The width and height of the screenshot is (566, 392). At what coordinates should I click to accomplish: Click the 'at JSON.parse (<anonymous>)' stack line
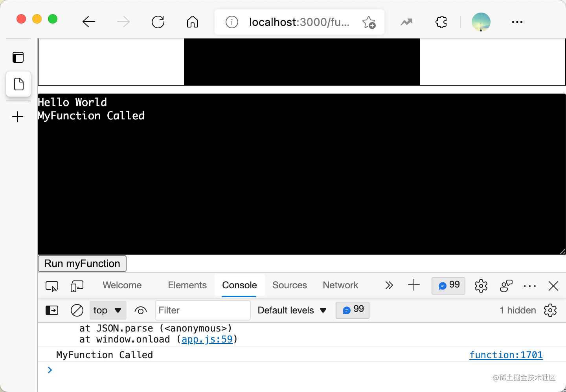(x=156, y=328)
